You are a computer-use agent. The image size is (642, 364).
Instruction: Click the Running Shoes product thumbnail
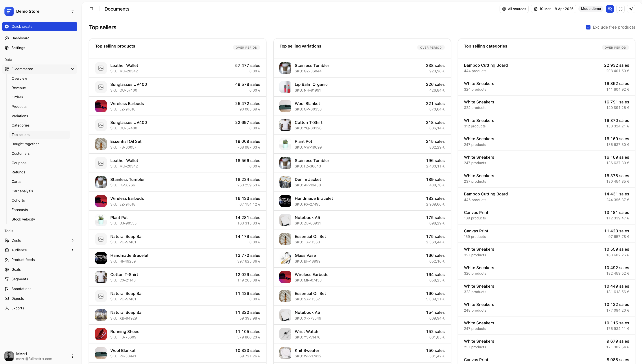101,334
